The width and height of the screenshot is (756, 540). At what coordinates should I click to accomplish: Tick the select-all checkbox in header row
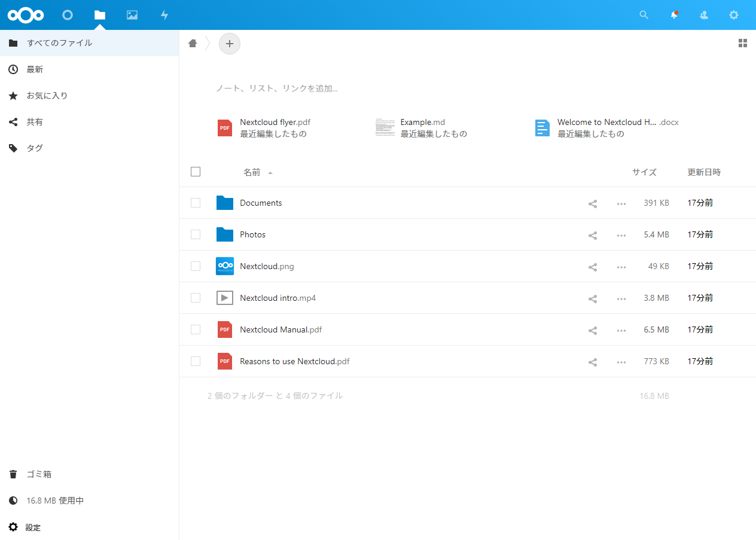196,172
